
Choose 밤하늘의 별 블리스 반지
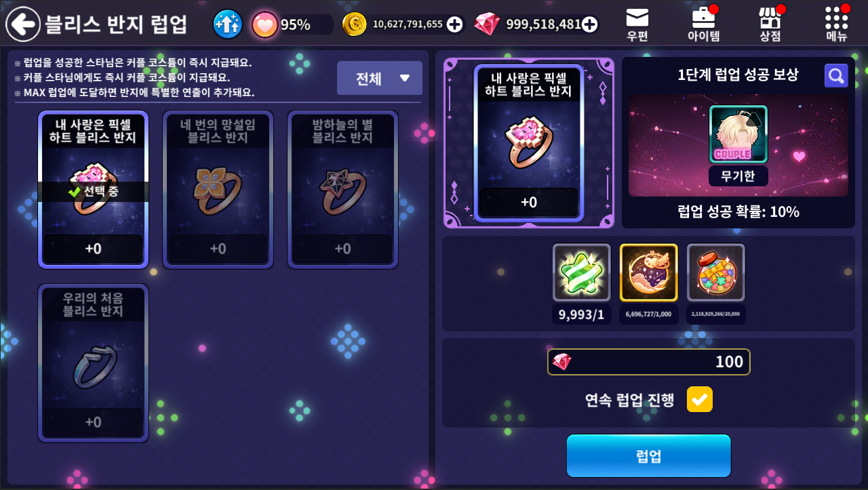coord(342,190)
